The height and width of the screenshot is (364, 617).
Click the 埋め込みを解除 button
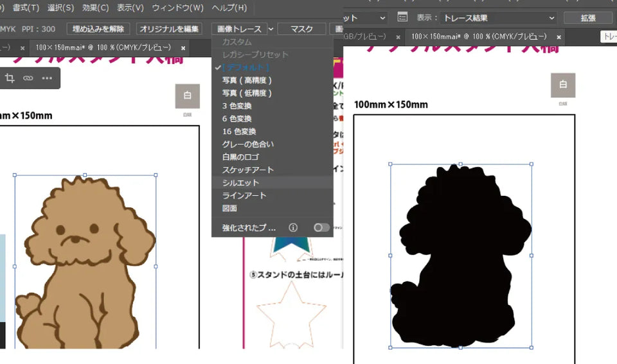99,29
